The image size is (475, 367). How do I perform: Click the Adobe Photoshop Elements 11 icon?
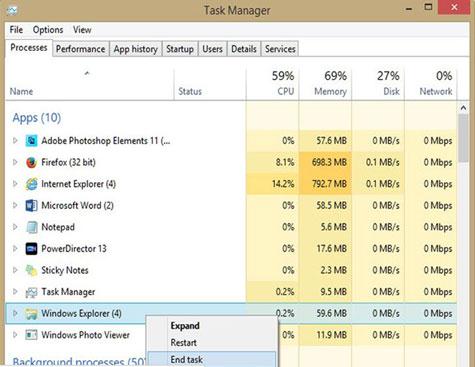coord(31,141)
